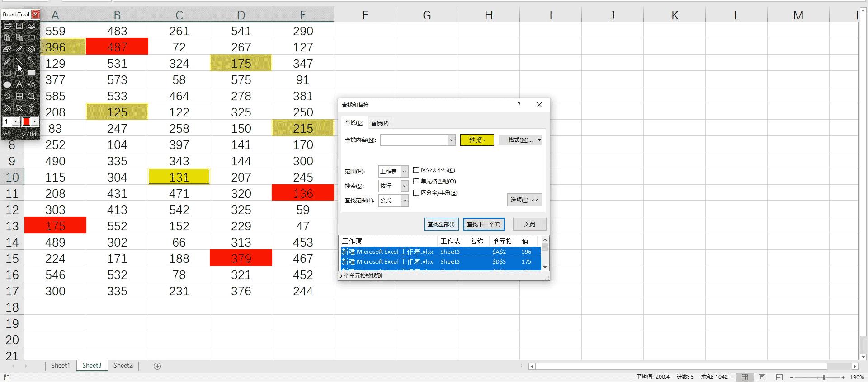Toggle the 区分全/半角 checkbox
The image size is (868, 382).
point(416,193)
